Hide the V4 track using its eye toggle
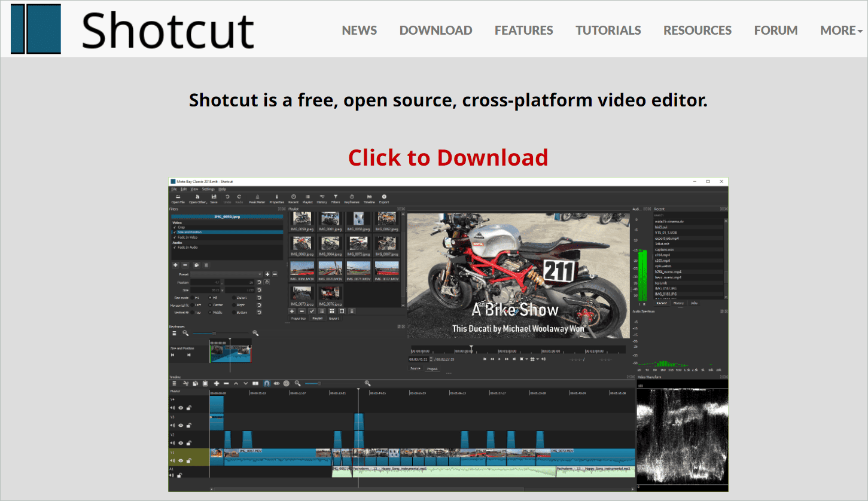 coord(181,408)
